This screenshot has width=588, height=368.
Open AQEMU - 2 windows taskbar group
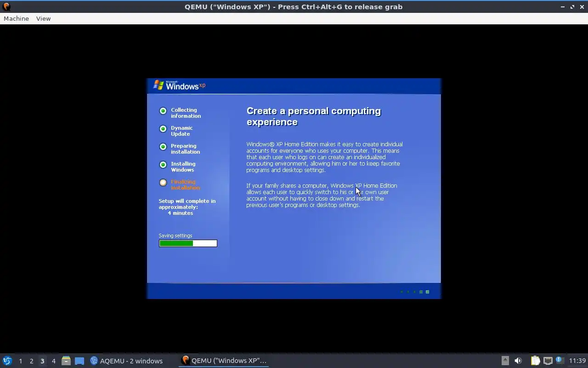point(127,361)
